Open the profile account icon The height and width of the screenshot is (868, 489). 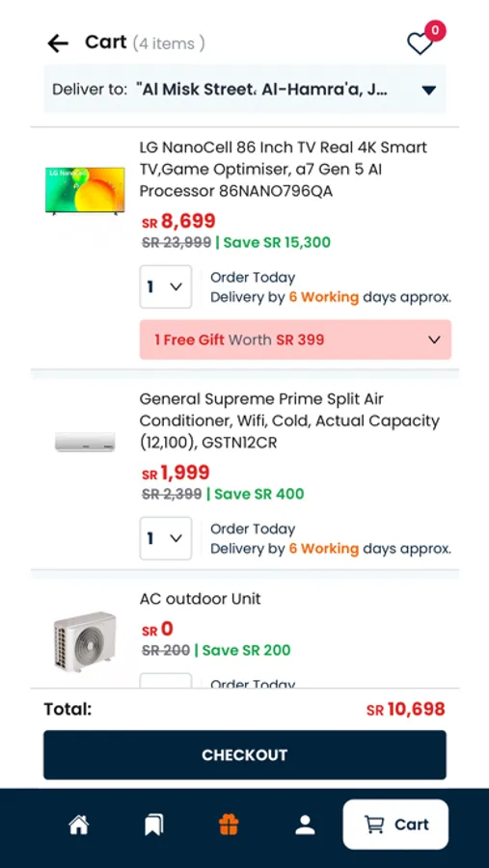pos(305,825)
